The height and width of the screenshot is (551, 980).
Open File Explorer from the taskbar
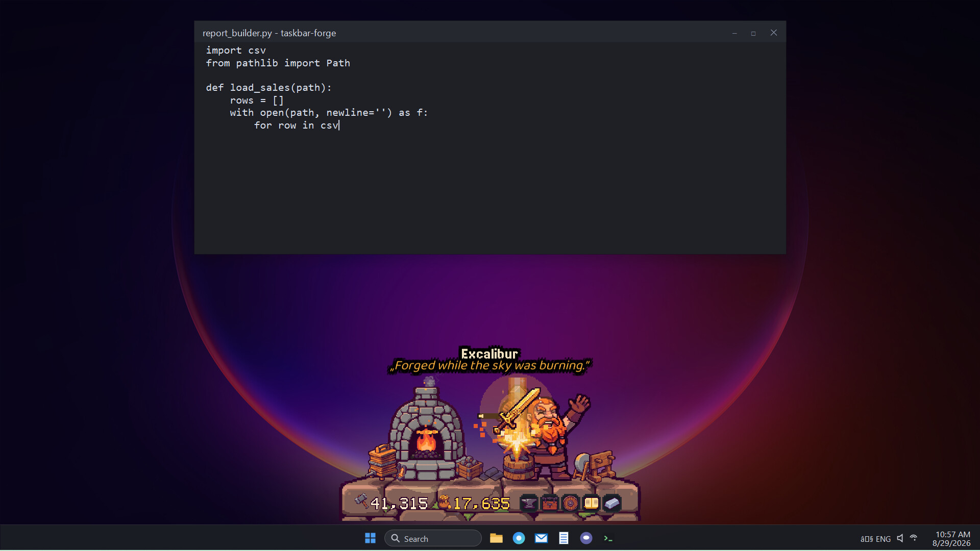tap(496, 538)
